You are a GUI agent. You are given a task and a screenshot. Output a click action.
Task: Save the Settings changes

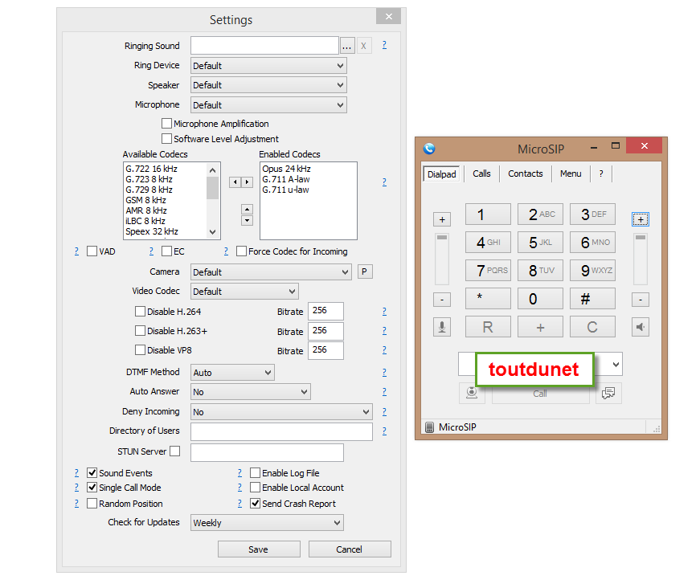coord(259,549)
